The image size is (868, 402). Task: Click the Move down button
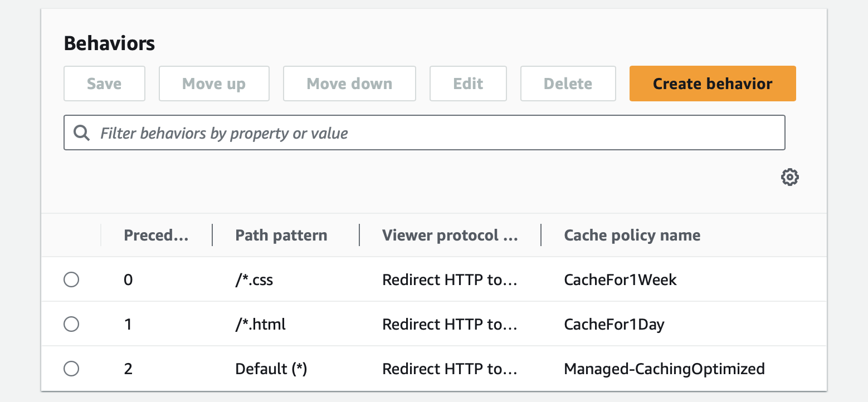pos(349,84)
